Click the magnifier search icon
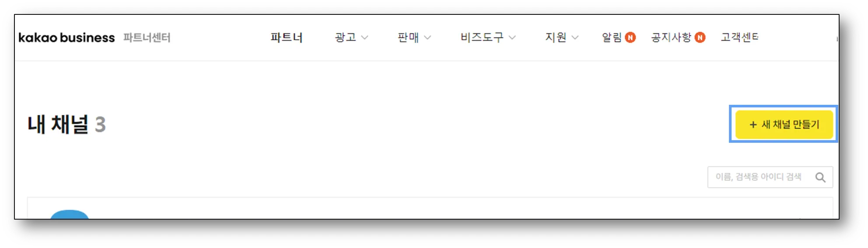868x248 pixels. point(820,177)
